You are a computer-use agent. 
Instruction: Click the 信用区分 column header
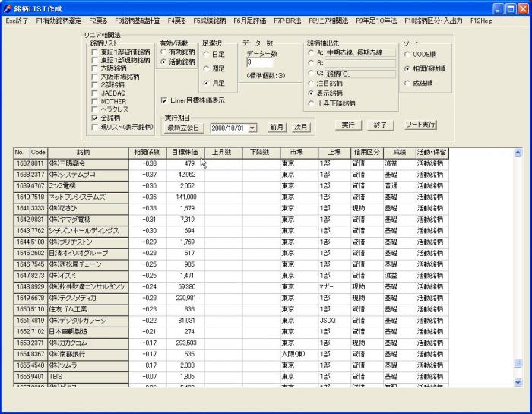367,153
